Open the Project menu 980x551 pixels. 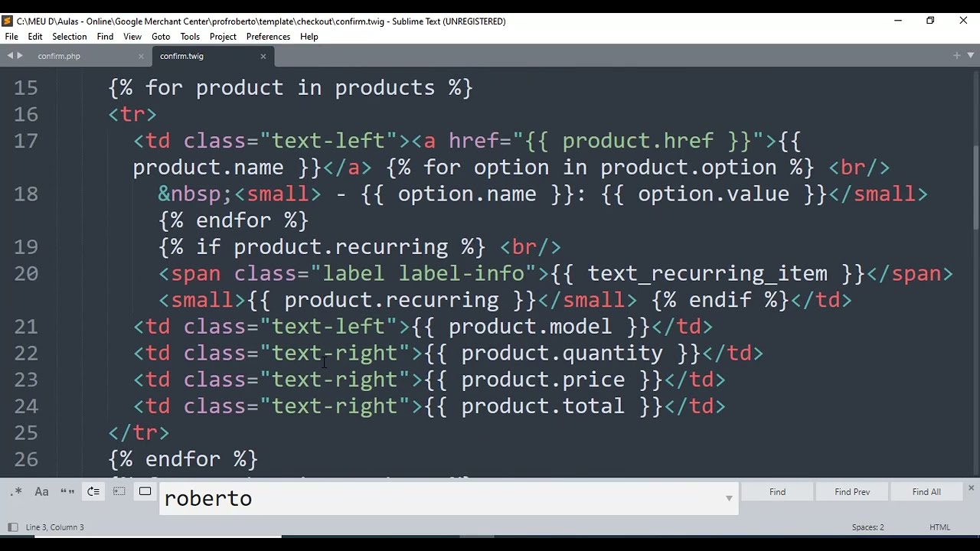[x=223, y=37]
